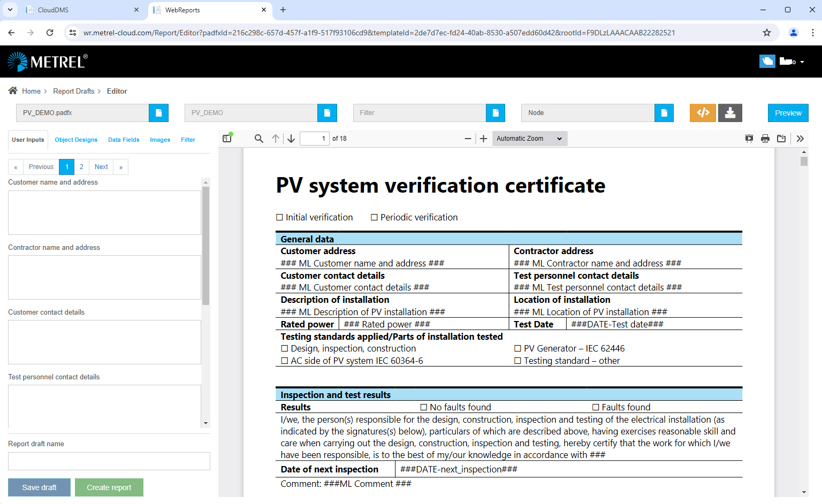Open the Data Fields tab
The height and width of the screenshot is (504, 822).
coord(124,140)
